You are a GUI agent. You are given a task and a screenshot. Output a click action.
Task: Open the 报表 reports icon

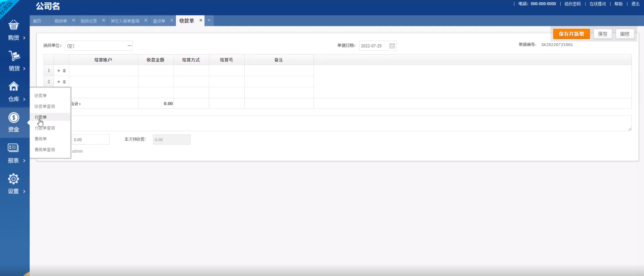pos(13,148)
